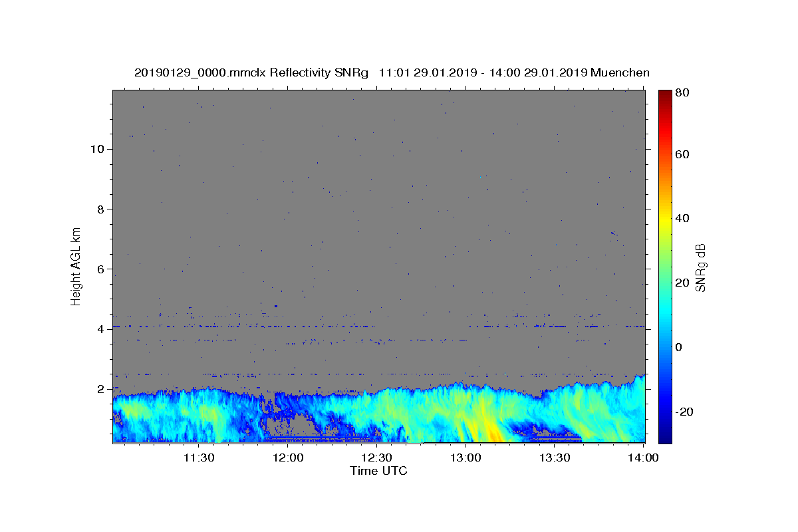Click the 'Muenchen' location label in the title
The height and width of the screenshot is (532, 798).
(620, 72)
